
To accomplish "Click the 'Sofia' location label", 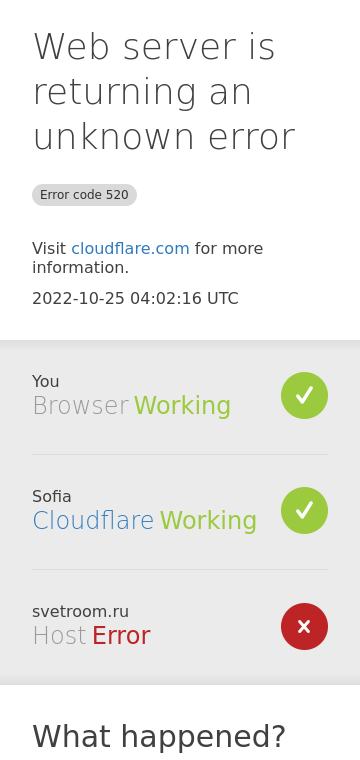I will [52, 497].
